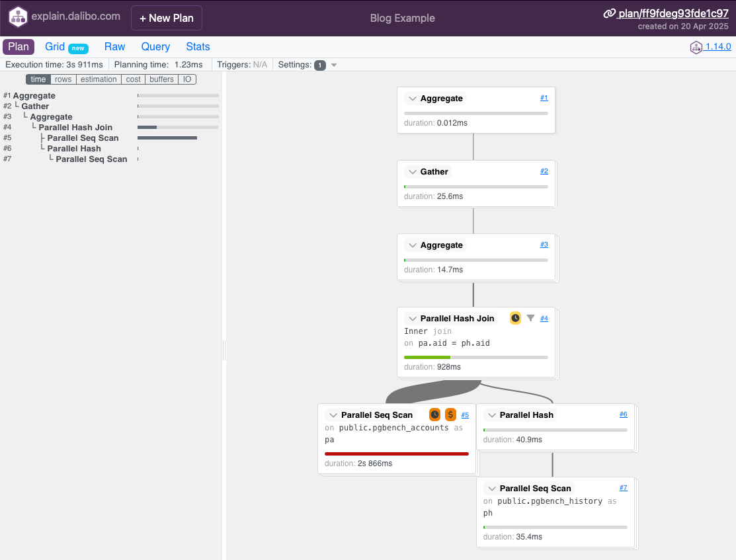Open the Settings dropdown arrow
This screenshot has height=560, width=736.
(334, 65)
